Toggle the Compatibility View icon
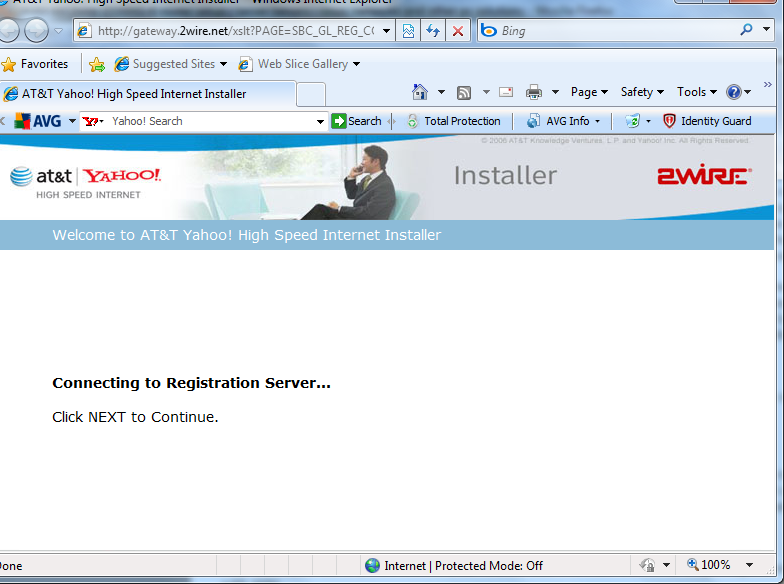Viewport: 784px width, 584px height. click(x=408, y=31)
